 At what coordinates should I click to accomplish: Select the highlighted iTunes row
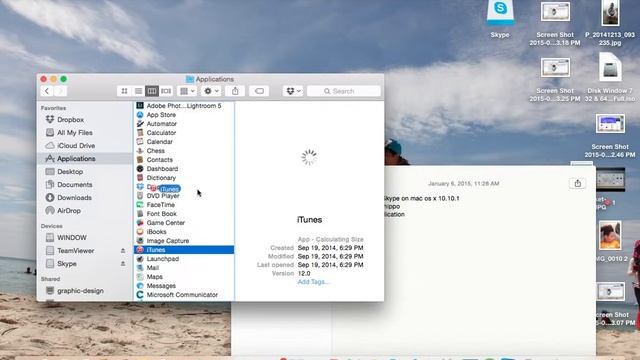(x=184, y=250)
